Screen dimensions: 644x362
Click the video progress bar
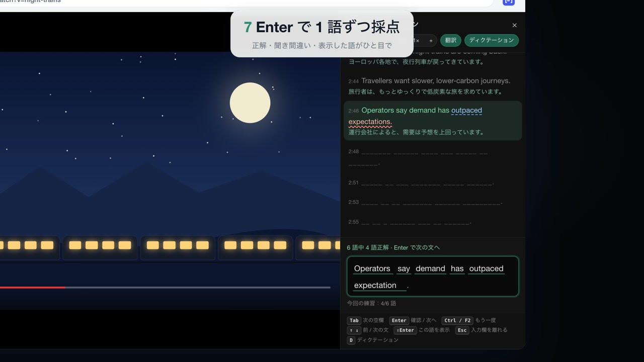click(x=165, y=288)
